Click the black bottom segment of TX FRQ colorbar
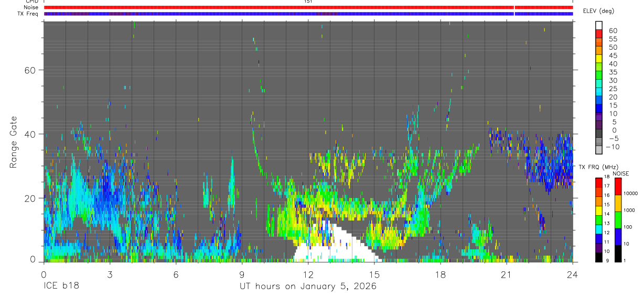This screenshot has height=297, width=644. point(599,258)
